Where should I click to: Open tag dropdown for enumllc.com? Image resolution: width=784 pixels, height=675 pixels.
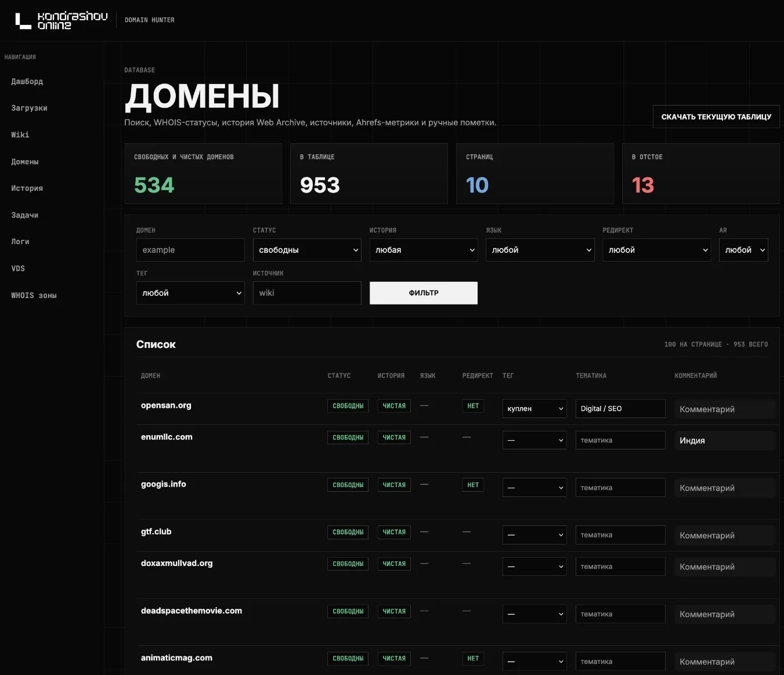(534, 440)
